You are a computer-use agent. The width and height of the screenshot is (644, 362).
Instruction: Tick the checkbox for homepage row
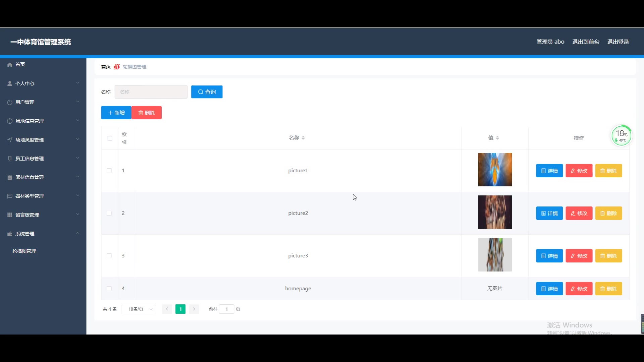(x=109, y=289)
